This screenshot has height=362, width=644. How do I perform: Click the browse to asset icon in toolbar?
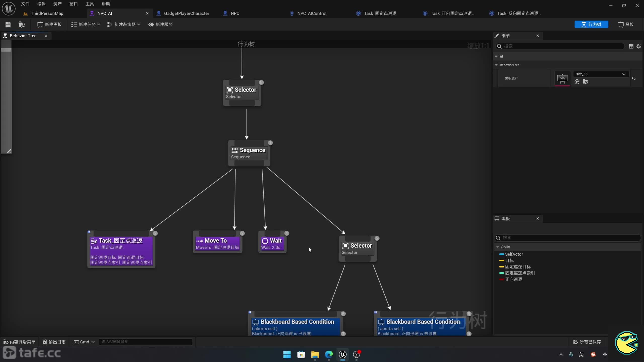point(22,24)
